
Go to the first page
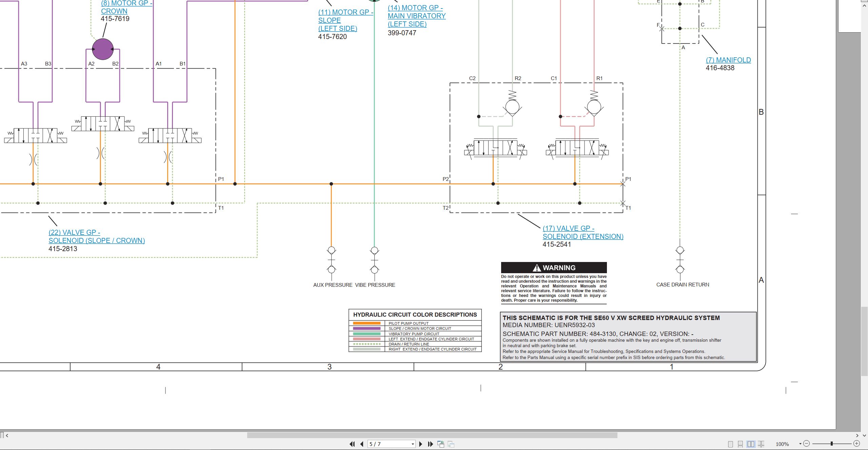pos(352,444)
